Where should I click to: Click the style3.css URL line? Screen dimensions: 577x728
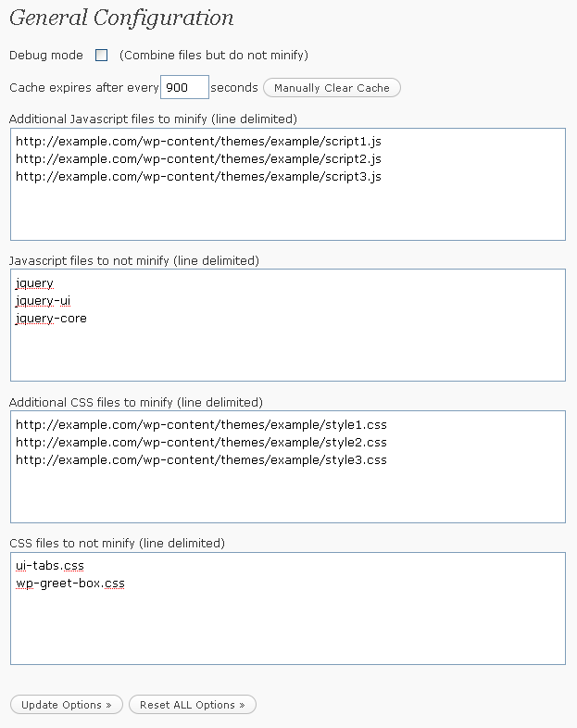tap(201, 460)
